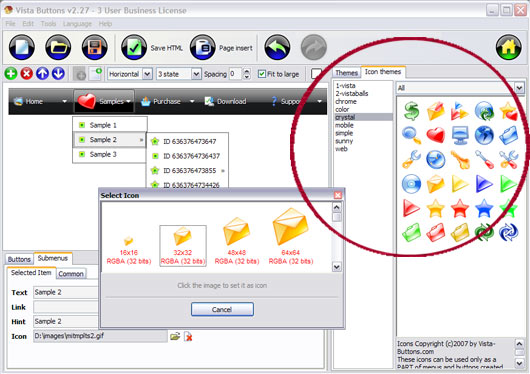Open the Horizontal orientation dropdown
Image resolution: width=530 pixels, height=374 pixels.
(147, 74)
